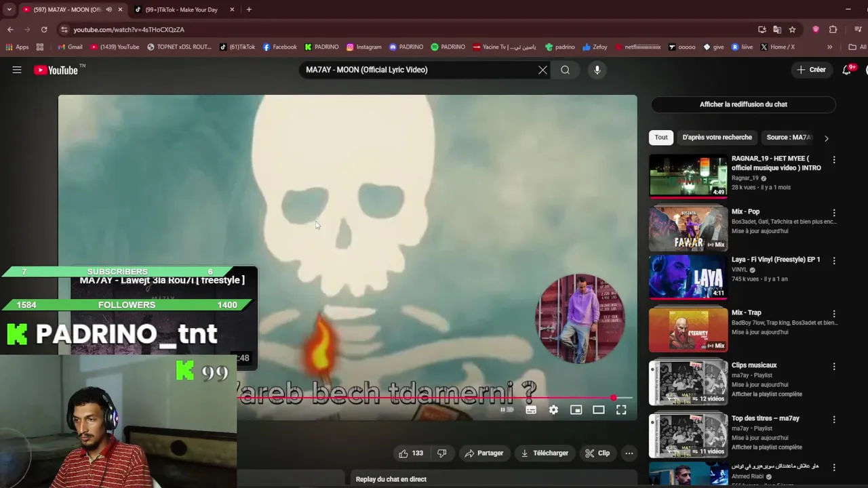Image resolution: width=868 pixels, height=488 pixels.
Task: Open options for RAGNAR_19 - HET MYEE video
Action: [x=834, y=160]
